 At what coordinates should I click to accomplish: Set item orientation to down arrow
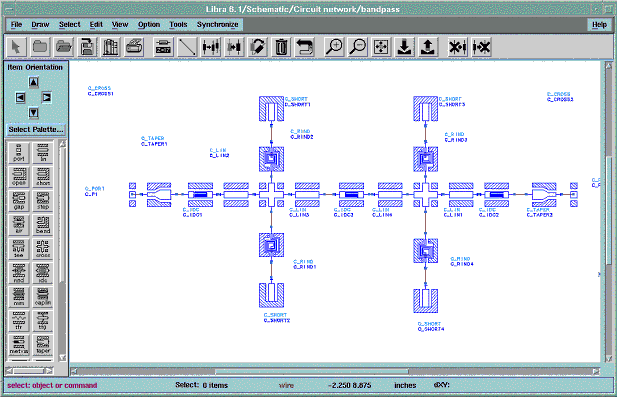[33, 113]
